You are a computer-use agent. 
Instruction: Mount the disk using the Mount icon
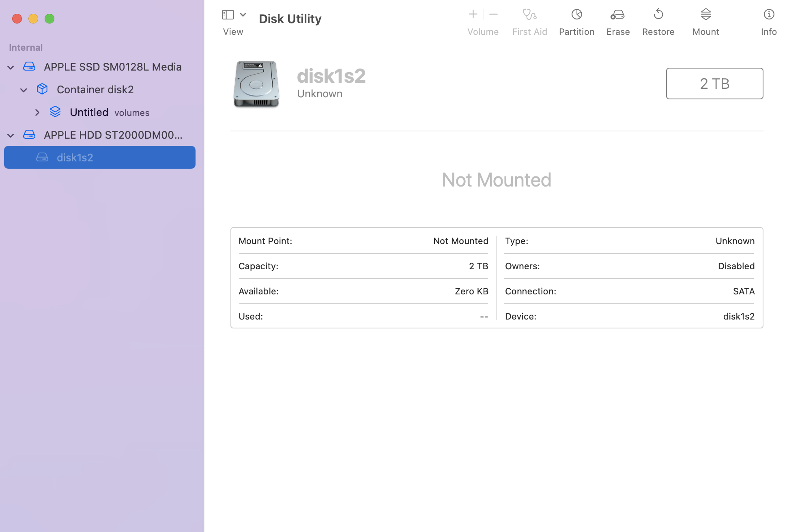pyautogui.click(x=705, y=15)
